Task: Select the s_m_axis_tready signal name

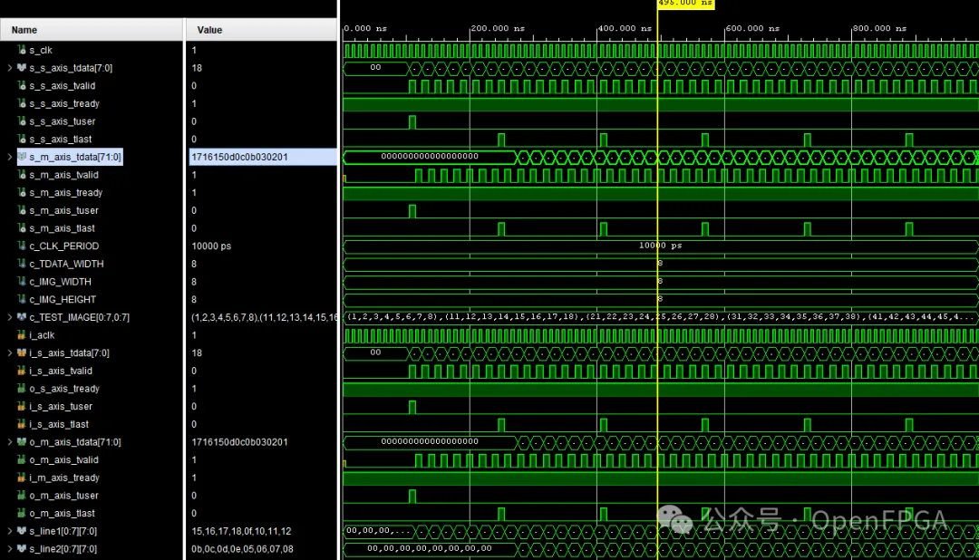Action: point(65,192)
